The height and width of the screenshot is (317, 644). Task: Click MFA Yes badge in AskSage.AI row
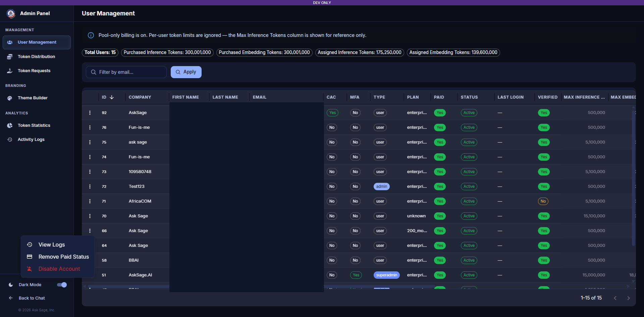(x=356, y=275)
